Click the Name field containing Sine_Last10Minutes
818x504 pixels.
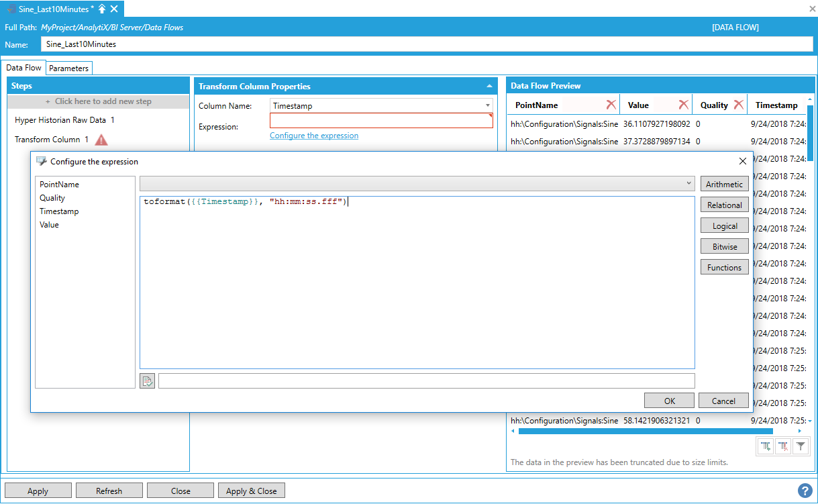click(426, 44)
